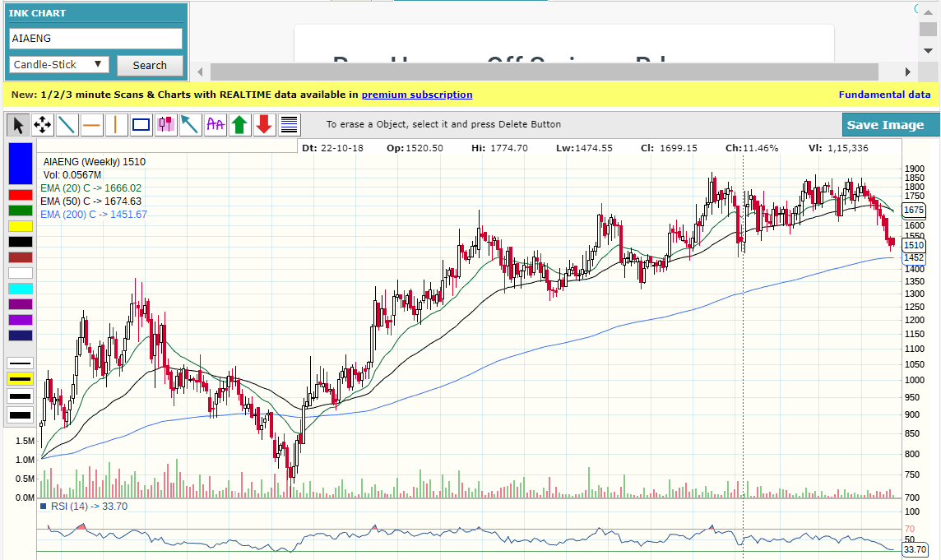The height and width of the screenshot is (560, 941).
Task: Choose the orange vertical line tool
Action: 116,125
